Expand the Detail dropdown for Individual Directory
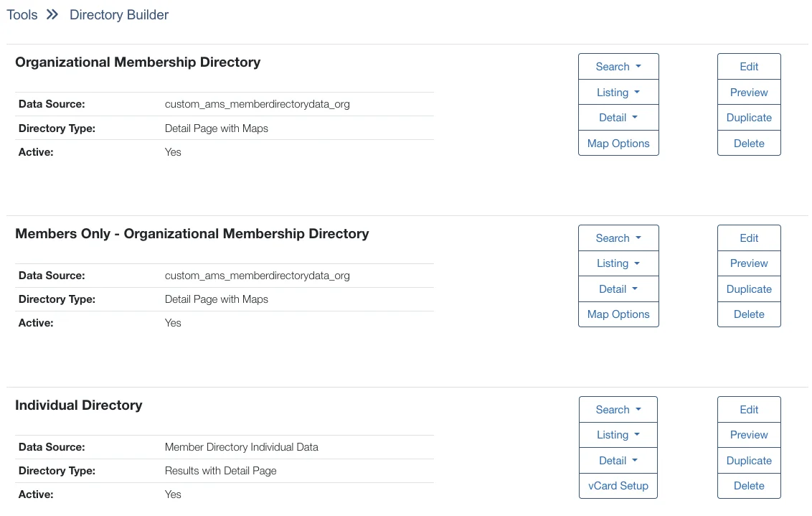 [618, 460]
